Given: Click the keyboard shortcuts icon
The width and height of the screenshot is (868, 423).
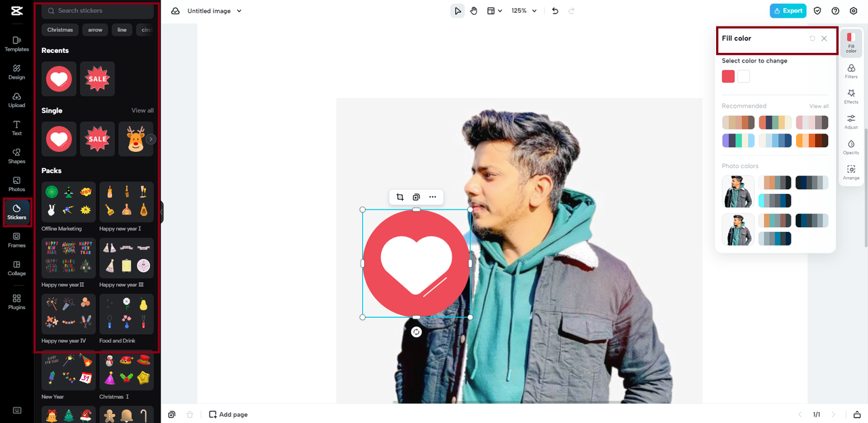Looking at the screenshot, I should 16,410.
